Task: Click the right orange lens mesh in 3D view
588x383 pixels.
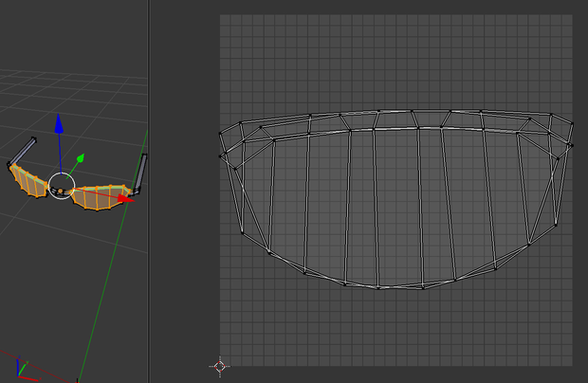Action: pyautogui.click(x=101, y=197)
